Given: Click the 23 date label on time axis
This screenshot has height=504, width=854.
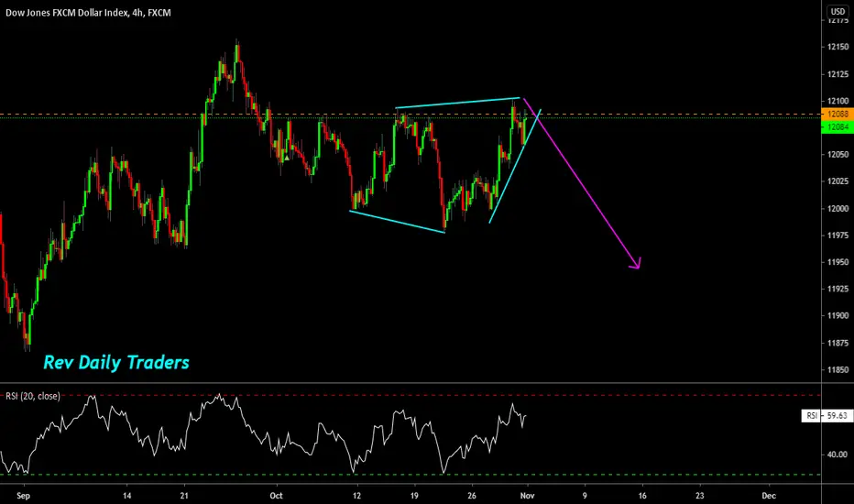Looking at the screenshot, I should 700,496.
